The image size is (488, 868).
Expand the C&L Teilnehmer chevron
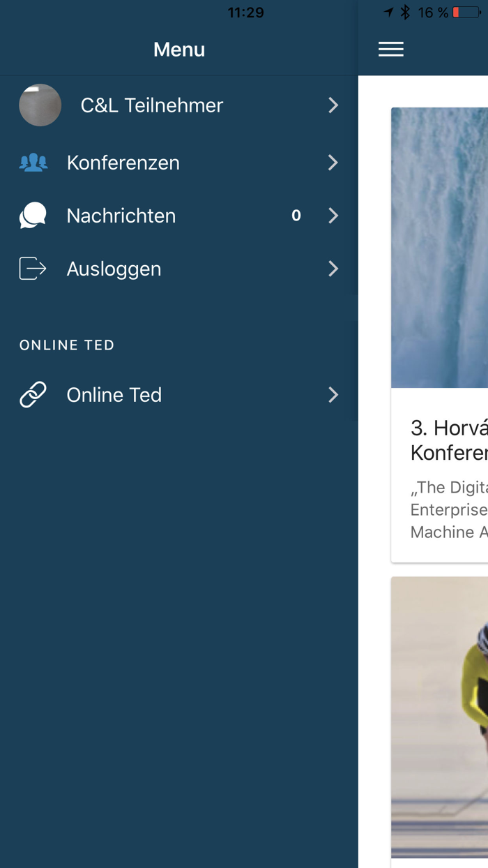point(333,105)
